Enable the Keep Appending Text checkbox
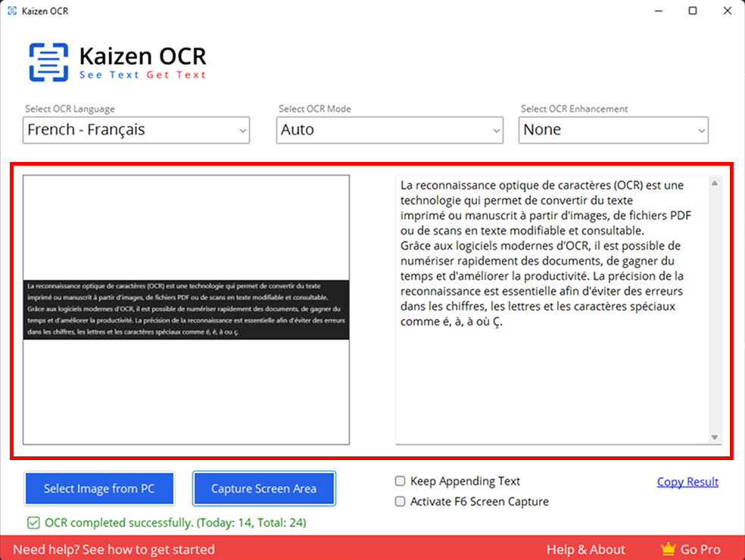 coord(400,481)
